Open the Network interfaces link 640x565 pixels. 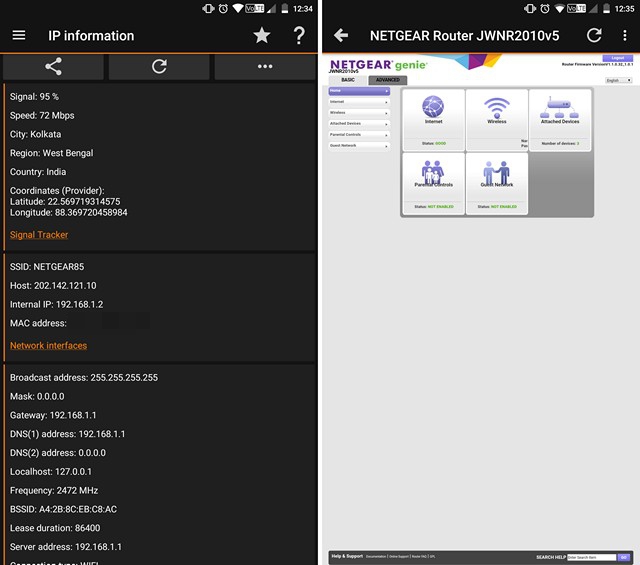coord(48,345)
